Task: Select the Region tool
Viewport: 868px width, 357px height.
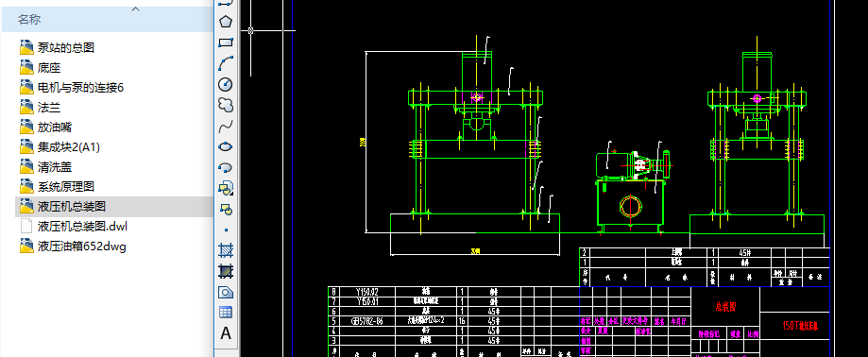Action: pos(226,292)
